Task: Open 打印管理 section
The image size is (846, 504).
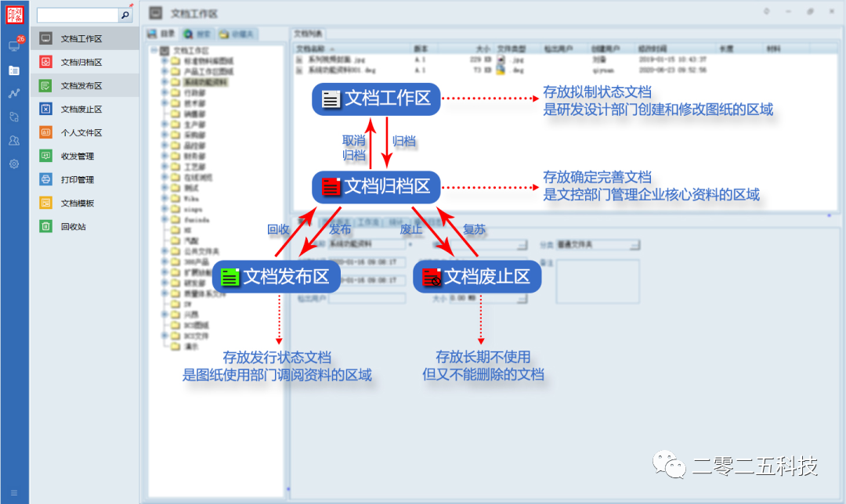Action: point(77,179)
